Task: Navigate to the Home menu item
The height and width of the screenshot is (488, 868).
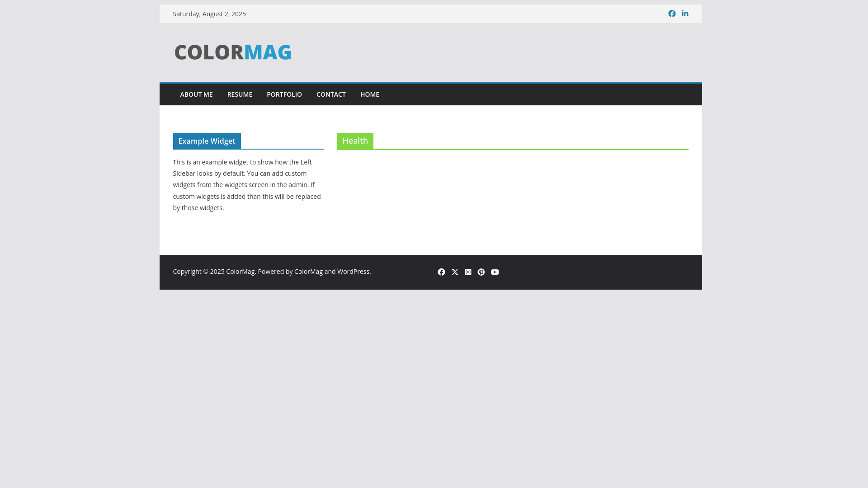Action: pyautogui.click(x=370, y=94)
